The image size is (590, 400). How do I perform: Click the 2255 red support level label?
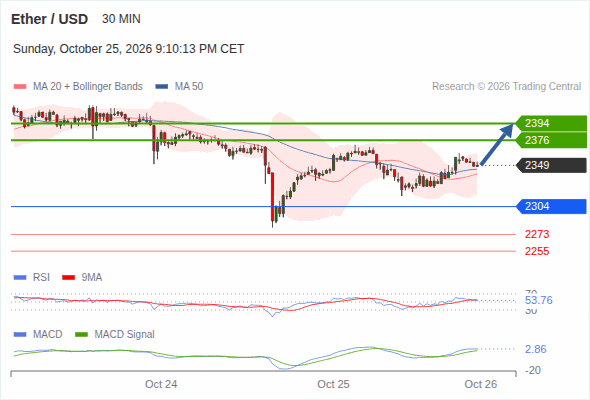tap(537, 251)
